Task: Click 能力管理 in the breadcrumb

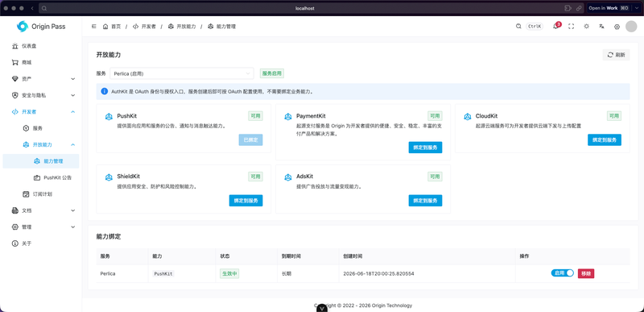Action: 226,27
